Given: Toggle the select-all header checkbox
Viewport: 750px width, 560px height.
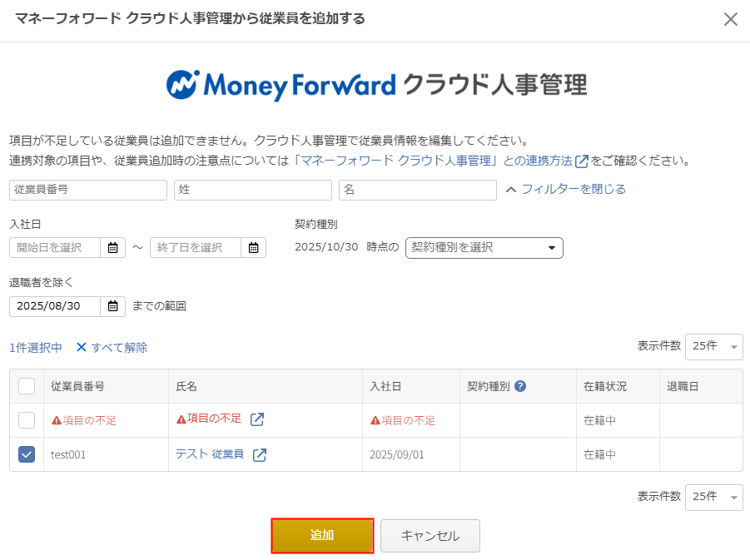Looking at the screenshot, I should pyautogui.click(x=27, y=386).
